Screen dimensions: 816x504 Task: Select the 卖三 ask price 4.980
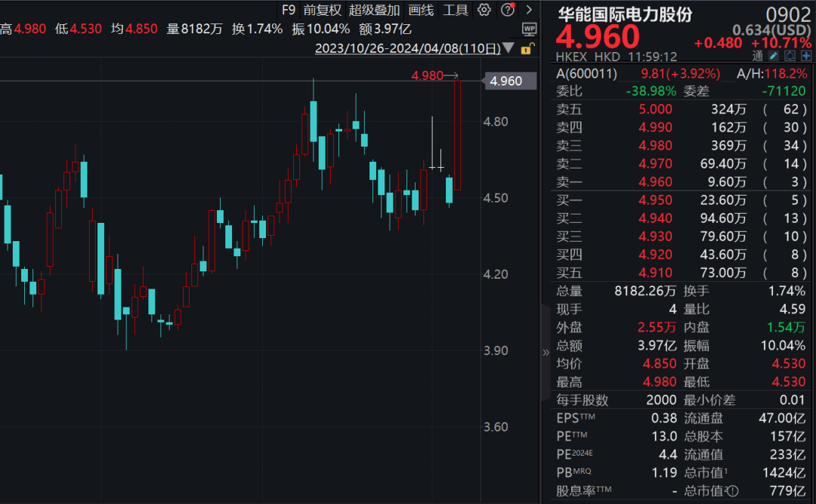pos(655,146)
